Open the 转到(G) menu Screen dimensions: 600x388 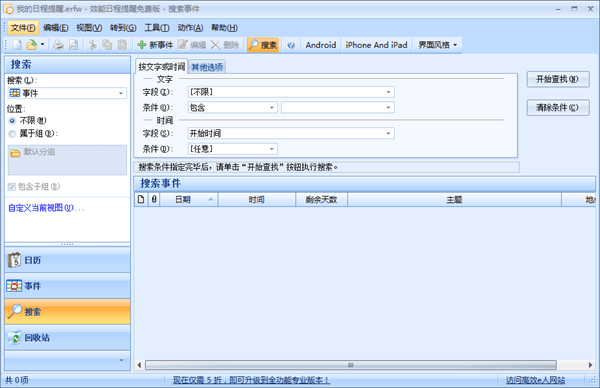pyautogui.click(x=123, y=28)
